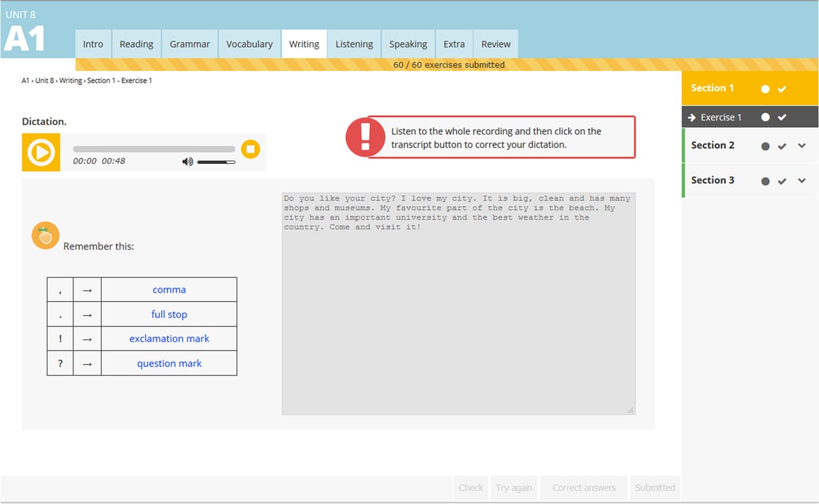Click the exclamation mark link
The height and width of the screenshot is (504, 819).
(x=169, y=339)
